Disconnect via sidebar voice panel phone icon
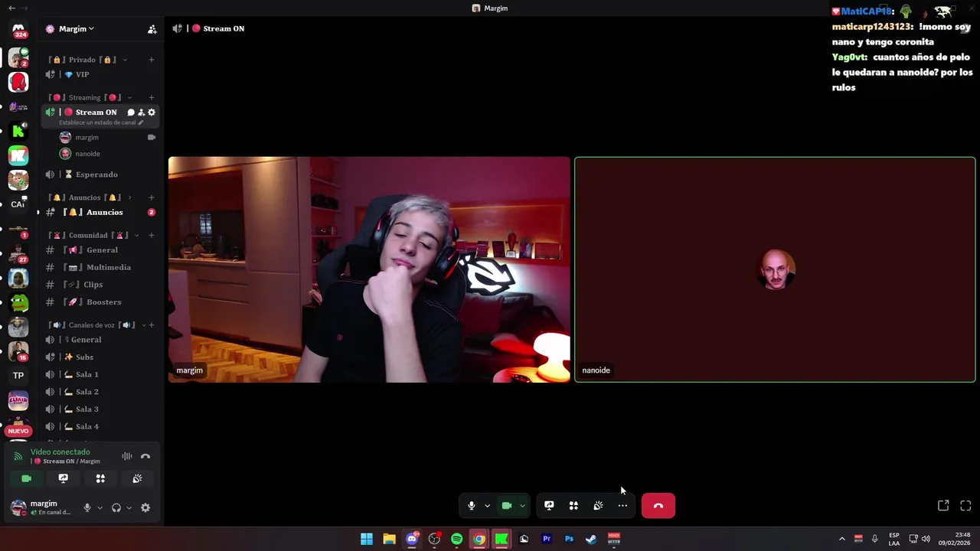This screenshot has height=551, width=980. [x=145, y=457]
